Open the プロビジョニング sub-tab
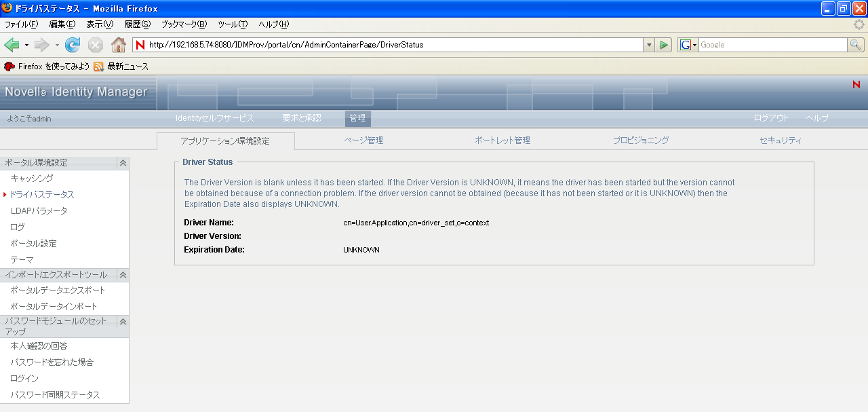868x412 pixels. (641, 141)
